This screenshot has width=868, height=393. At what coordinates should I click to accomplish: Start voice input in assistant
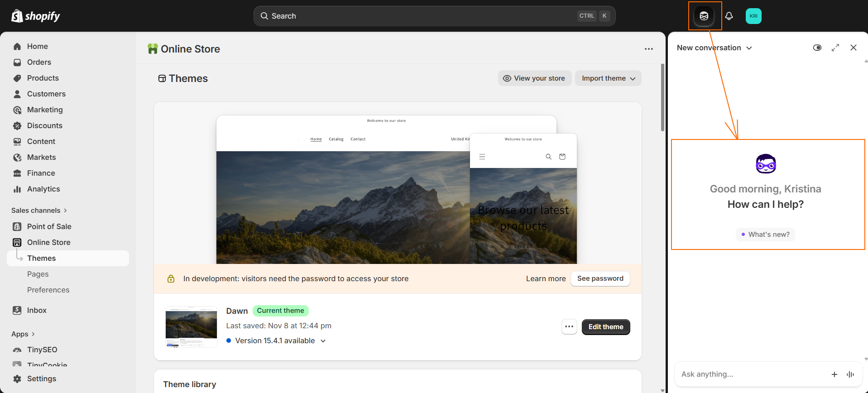[x=850, y=374]
